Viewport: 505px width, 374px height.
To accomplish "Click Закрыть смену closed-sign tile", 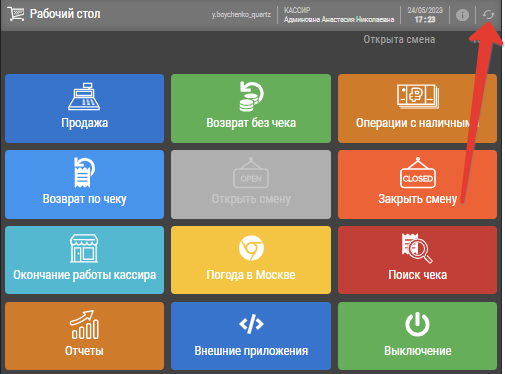I will (x=417, y=184).
